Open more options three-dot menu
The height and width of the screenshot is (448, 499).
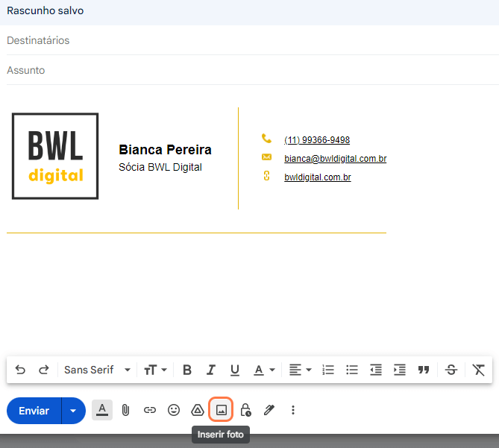coord(293,410)
